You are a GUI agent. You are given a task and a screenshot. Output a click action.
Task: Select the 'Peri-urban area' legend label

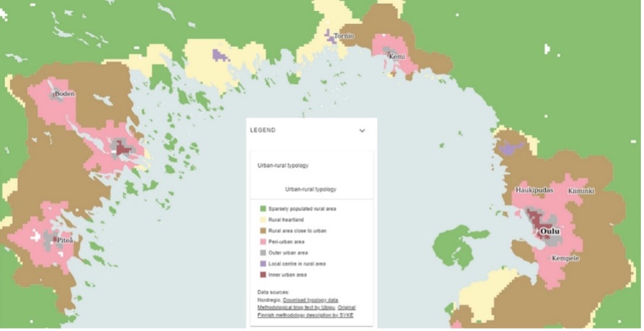(x=287, y=242)
